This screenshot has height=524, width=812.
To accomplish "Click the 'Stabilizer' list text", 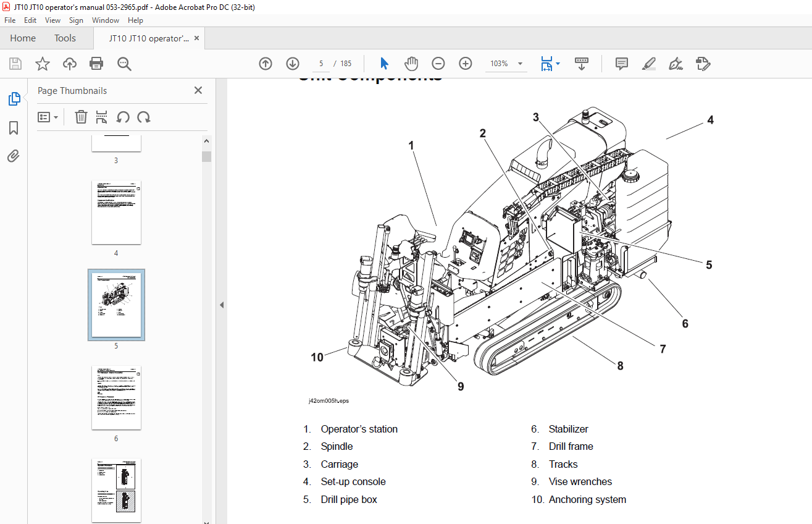I will [x=568, y=429].
